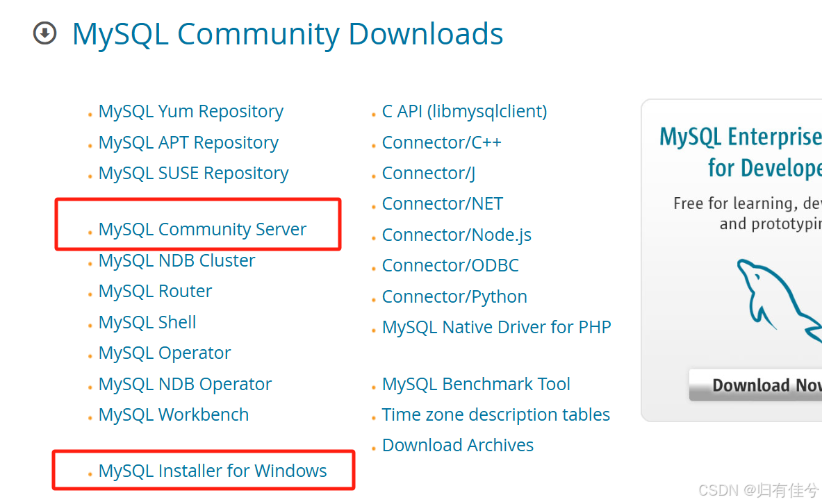The height and width of the screenshot is (504, 822).
Task: Open MySQL Shell link
Action: coord(147,322)
